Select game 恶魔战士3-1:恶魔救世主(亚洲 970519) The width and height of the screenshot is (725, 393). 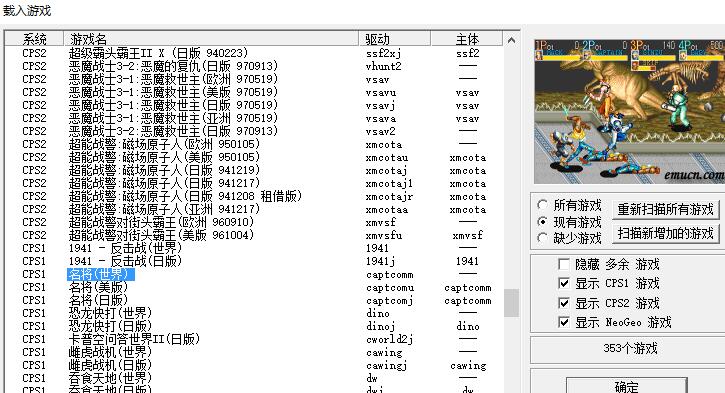(x=173, y=118)
